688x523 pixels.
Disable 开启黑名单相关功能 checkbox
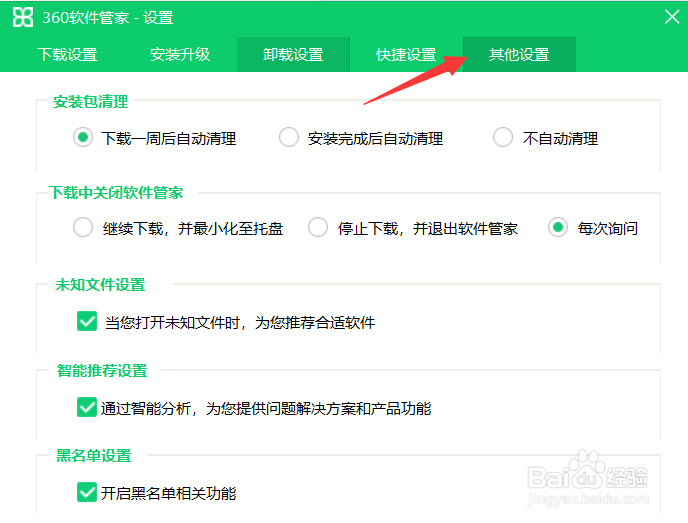pos(87,492)
